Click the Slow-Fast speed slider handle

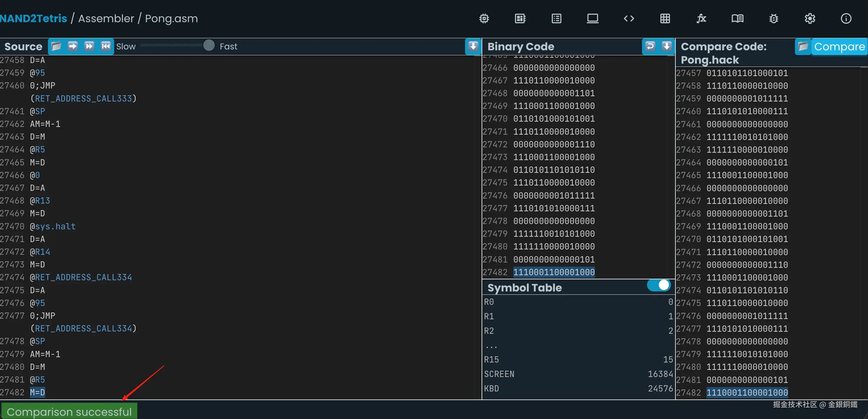click(209, 46)
